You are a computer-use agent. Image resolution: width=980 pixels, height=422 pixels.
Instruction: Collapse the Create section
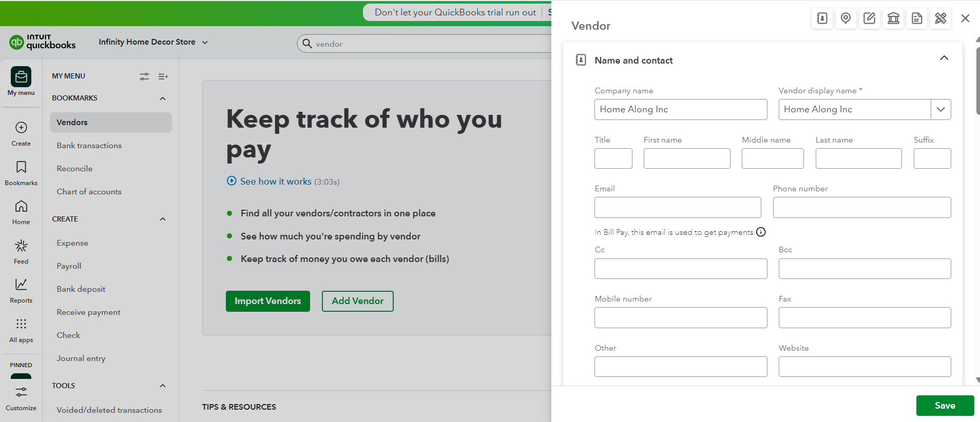[163, 219]
